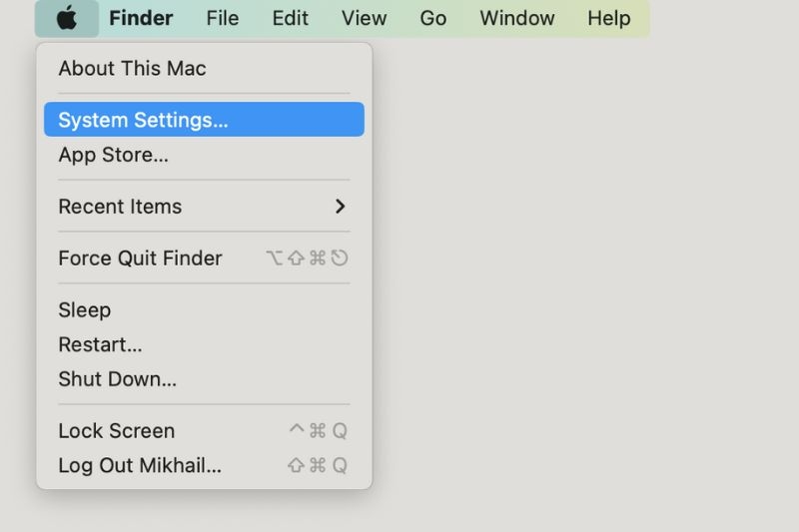Image resolution: width=799 pixels, height=532 pixels.
Task: Open the Finder menu
Action: click(x=141, y=18)
